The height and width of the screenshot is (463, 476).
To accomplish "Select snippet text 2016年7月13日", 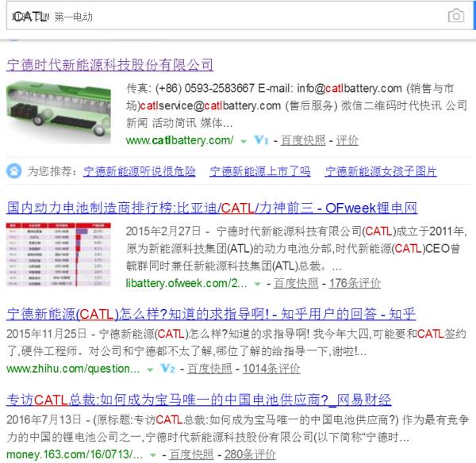I will coord(44,420).
